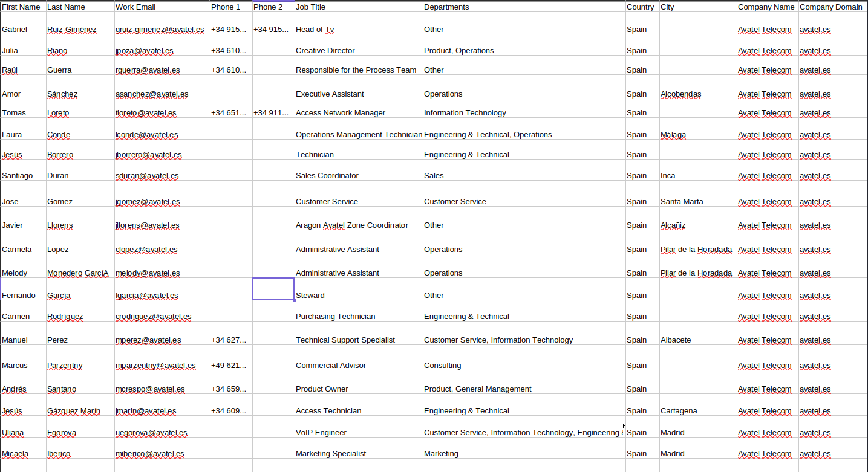
Task: Select email gruiz-gimenez@avatel.es
Action: (162, 24)
